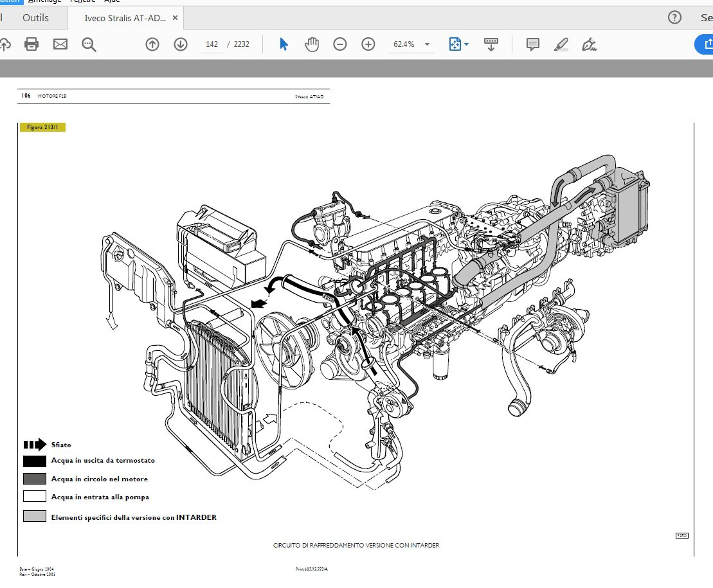Select the Iveco Stralis AT-AD document tab
Viewport: 713px width, 588px height.
[125, 18]
